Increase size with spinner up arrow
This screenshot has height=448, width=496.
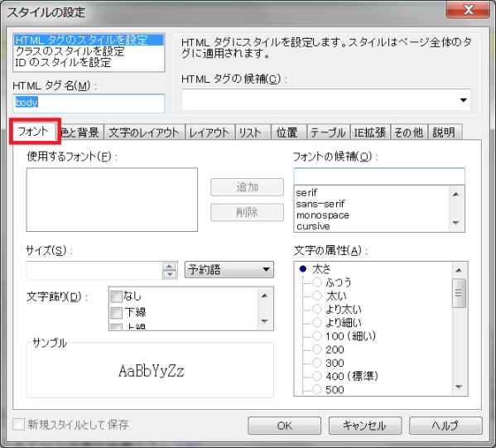click(170, 267)
